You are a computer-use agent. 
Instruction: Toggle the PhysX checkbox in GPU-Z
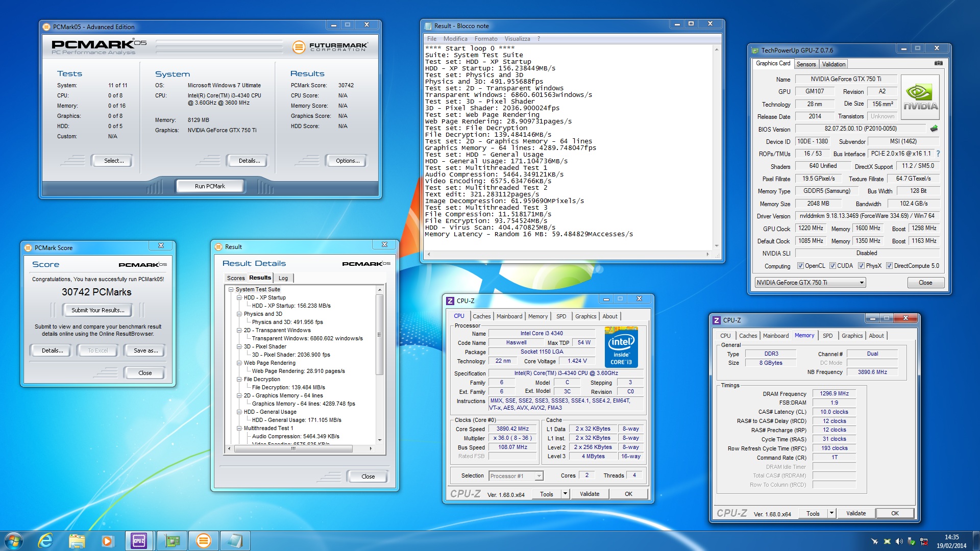pyautogui.click(x=861, y=266)
